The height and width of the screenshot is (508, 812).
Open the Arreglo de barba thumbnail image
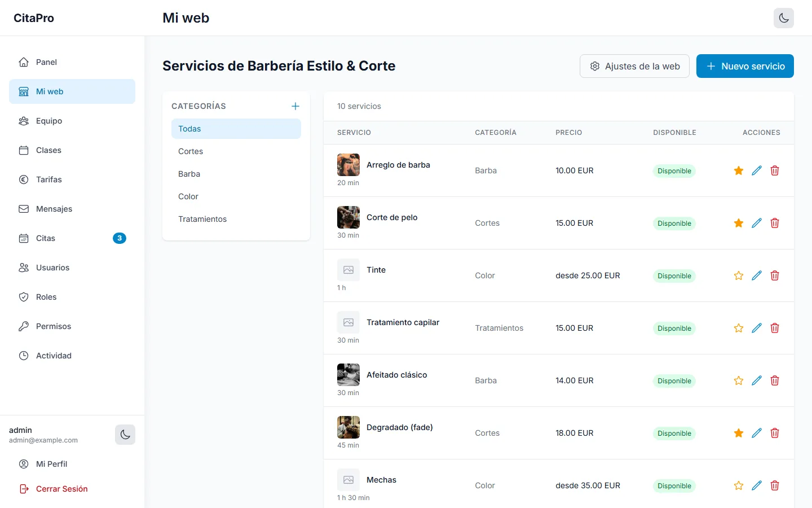pos(348,165)
